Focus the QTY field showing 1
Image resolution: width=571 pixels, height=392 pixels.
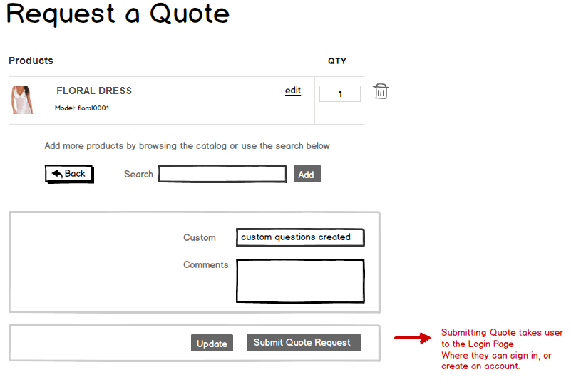pyautogui.click(x=340, y=93)
